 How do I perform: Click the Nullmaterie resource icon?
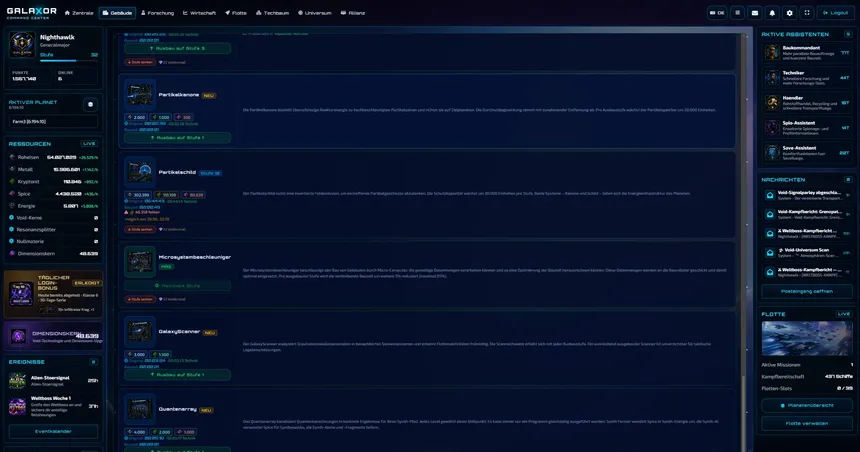(12, 241)
